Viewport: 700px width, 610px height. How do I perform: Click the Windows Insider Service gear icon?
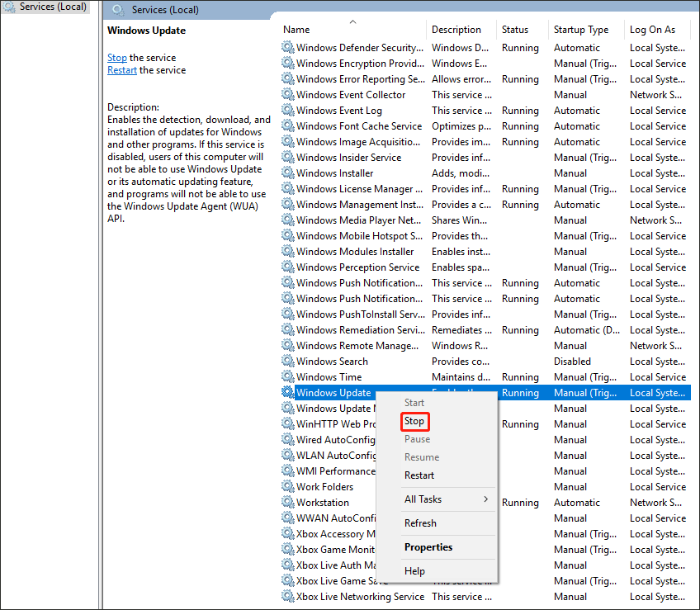point(288,157)
